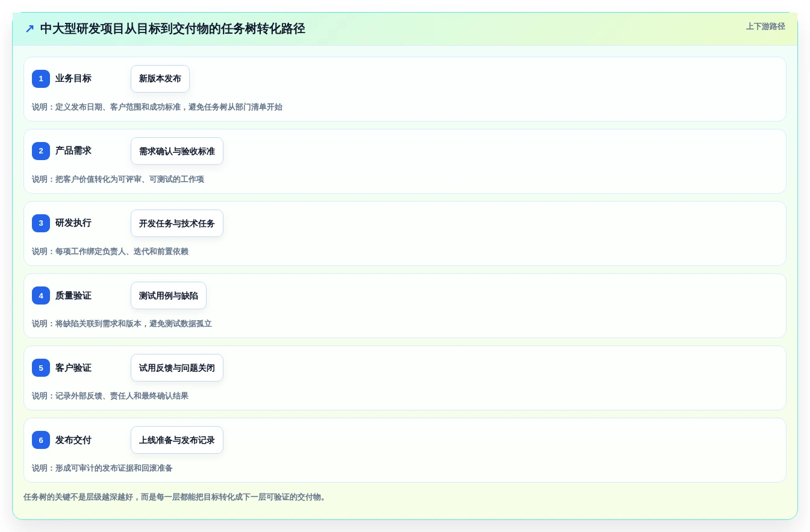The height and width of the screenshot is (532, 810).
Task: Click the 发布交付 step label
Action: click(x=73, y=440)
